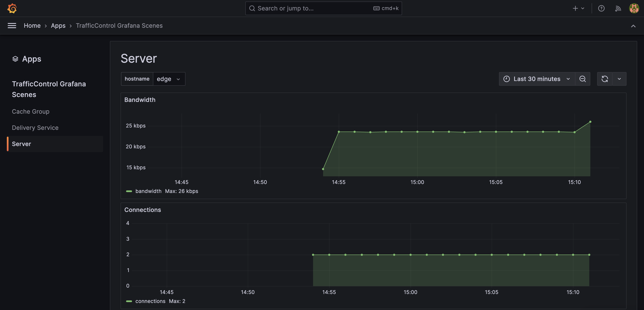
Task: Open the hostname edge dropdown
Action: (169, 79)
